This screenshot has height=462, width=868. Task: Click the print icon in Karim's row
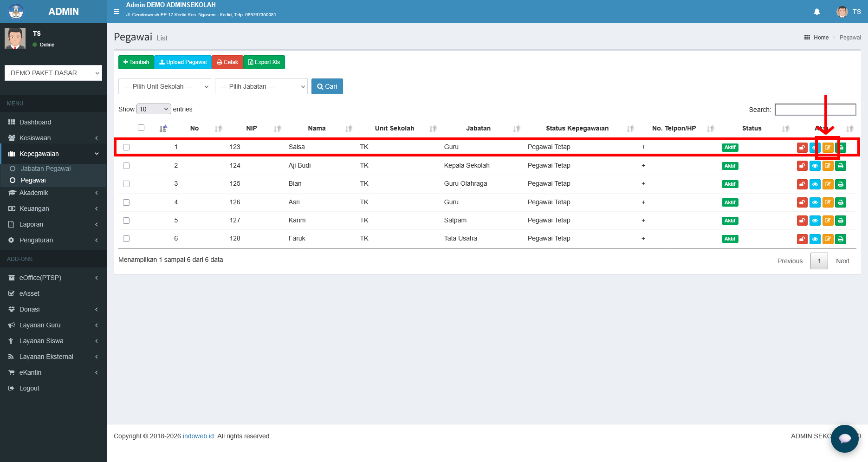841,221
